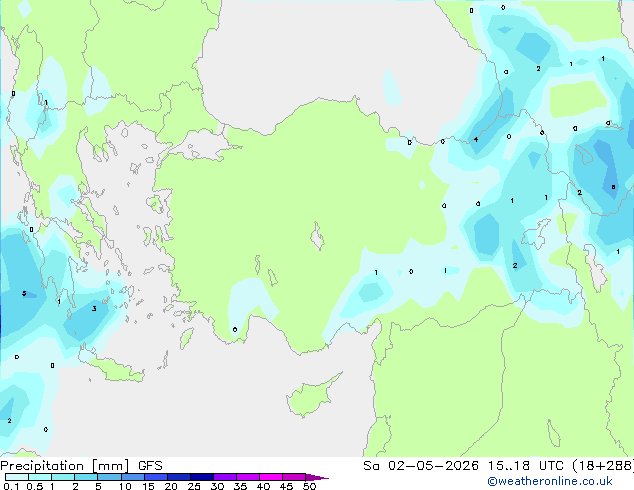Select the 30–35 mm purple legend swatch
Image resolution: width=634 pixels, height=490 pixels.
[x=224, y=477]
